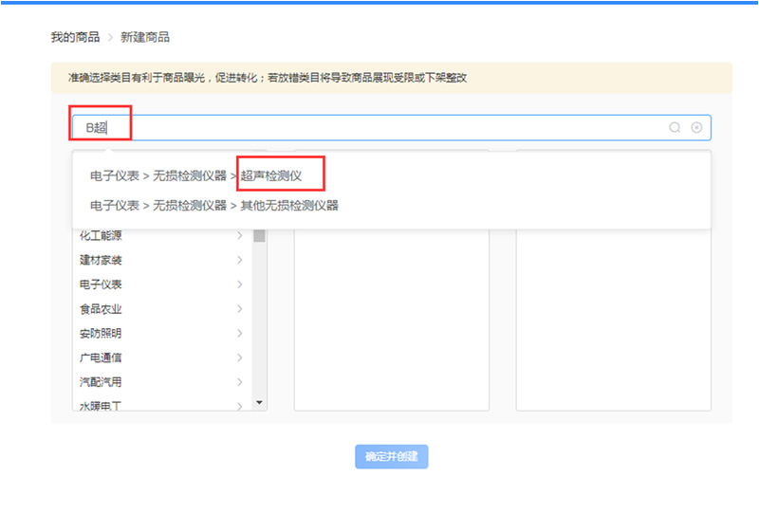Screen dimensions: 759x532
Task: Click the category list scroll-down arrow
Action: (x=260, y=403)
